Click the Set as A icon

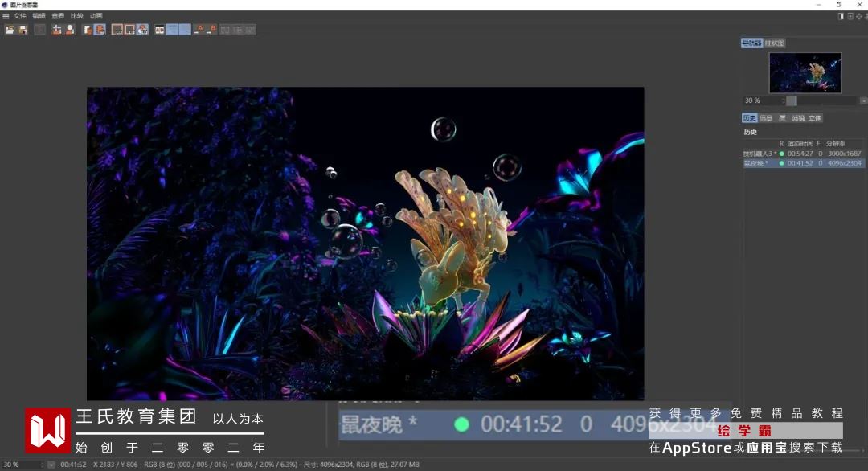pos(199,29)
